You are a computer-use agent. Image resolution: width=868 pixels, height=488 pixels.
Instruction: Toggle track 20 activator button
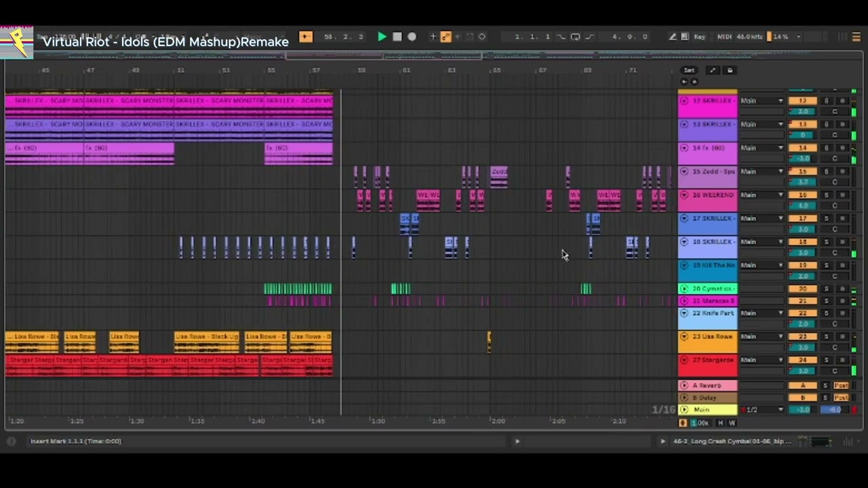(803, 289)
